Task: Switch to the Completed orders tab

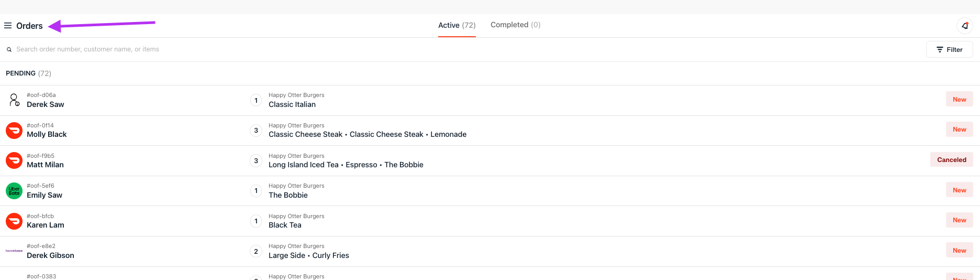Action: tap(515, 25)
